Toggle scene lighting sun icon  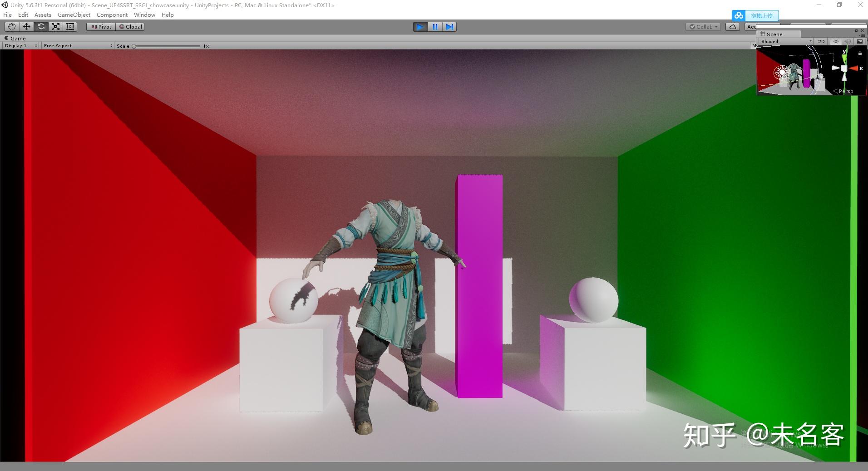tap(835, 41)
